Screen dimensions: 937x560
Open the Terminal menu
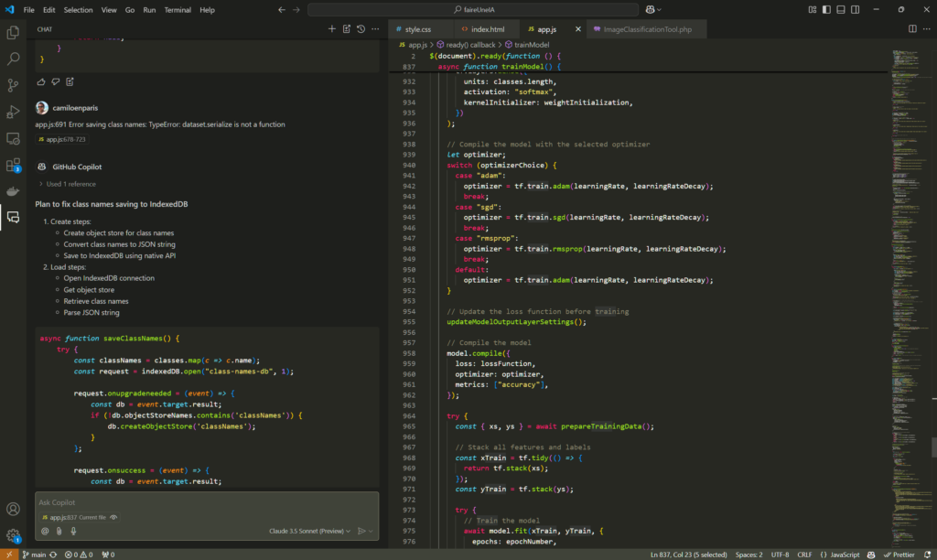click(x=178, y=9)
